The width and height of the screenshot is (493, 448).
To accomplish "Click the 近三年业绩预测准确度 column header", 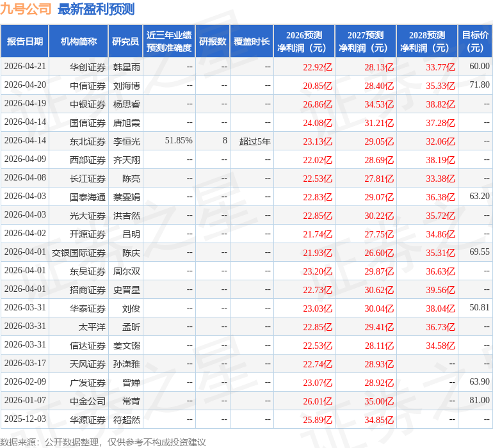I will (169, 42).
